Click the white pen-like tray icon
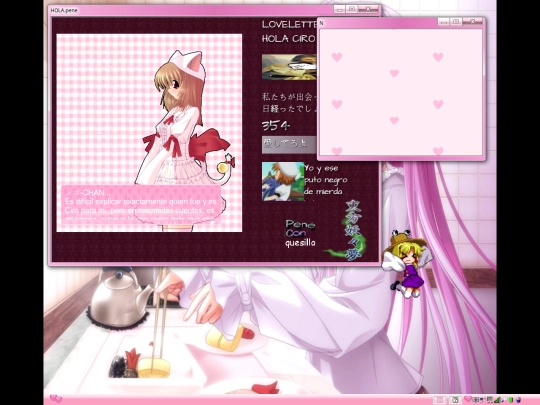This screenshot has width=540, height=405. (x=504, y=399)
